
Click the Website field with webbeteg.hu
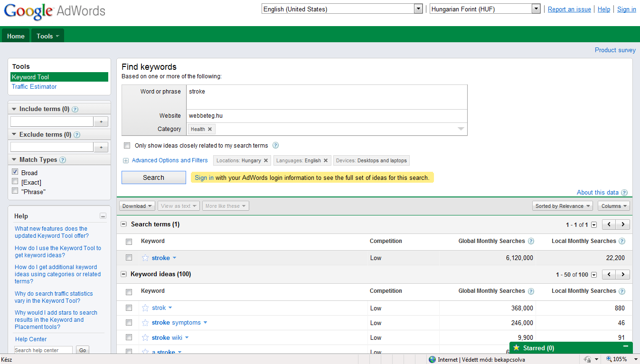[x=327, y=116]
